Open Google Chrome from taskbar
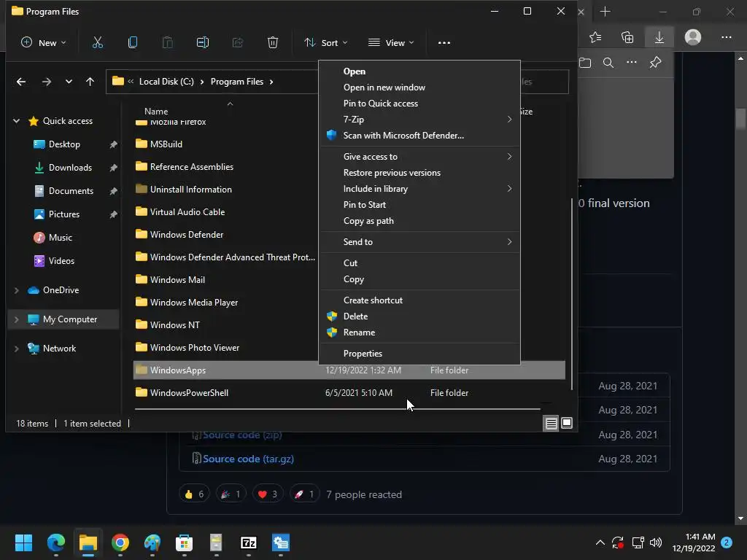 point(120,542)
